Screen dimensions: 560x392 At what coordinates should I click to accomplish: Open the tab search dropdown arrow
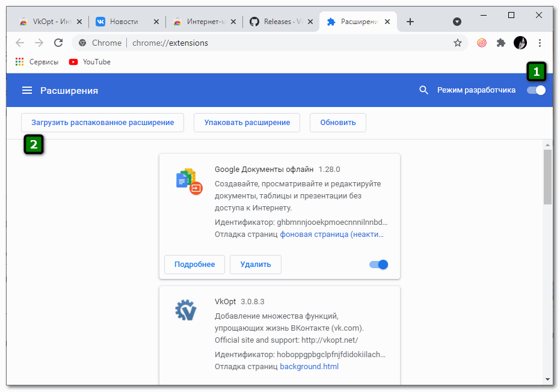(x=457, y=22)
